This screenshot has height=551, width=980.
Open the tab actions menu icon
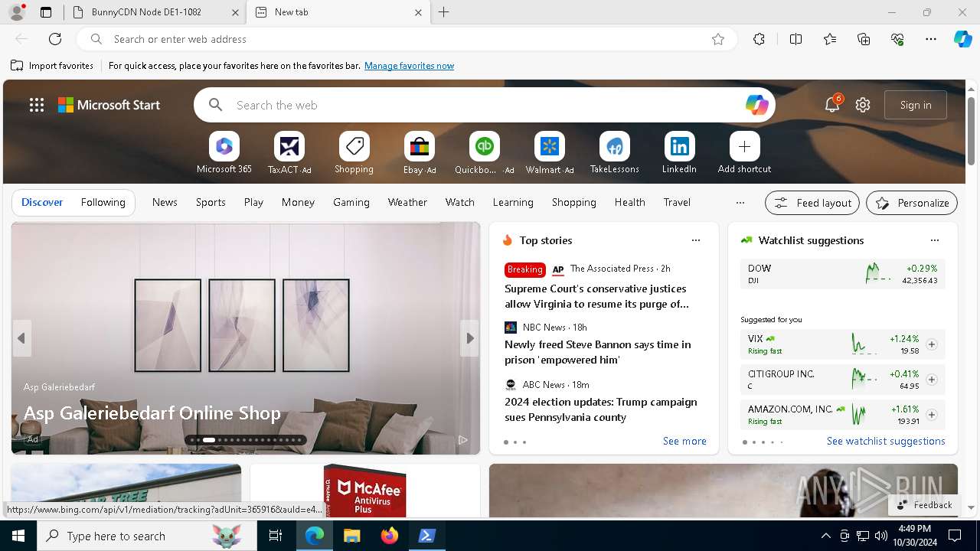tap(46, 12)
